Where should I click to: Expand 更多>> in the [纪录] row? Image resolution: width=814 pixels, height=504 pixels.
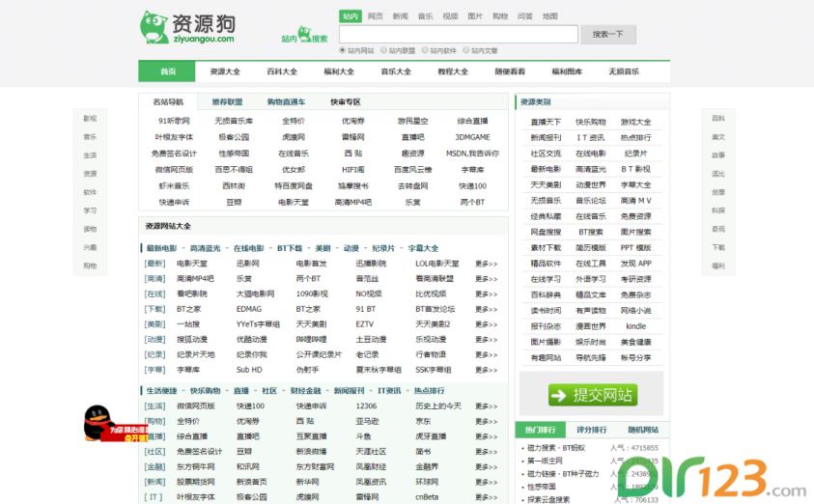pos(486,354)
